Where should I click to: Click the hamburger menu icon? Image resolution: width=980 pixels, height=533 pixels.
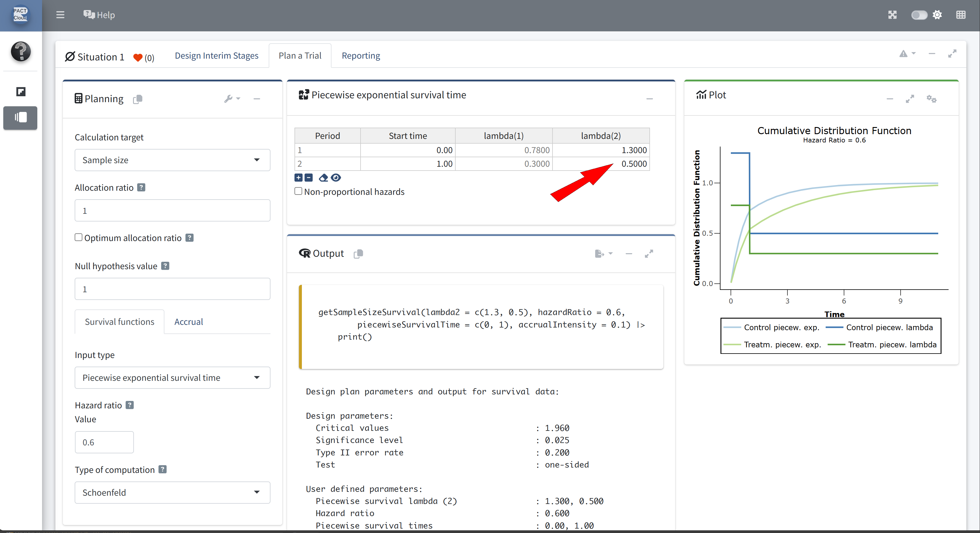60,15
